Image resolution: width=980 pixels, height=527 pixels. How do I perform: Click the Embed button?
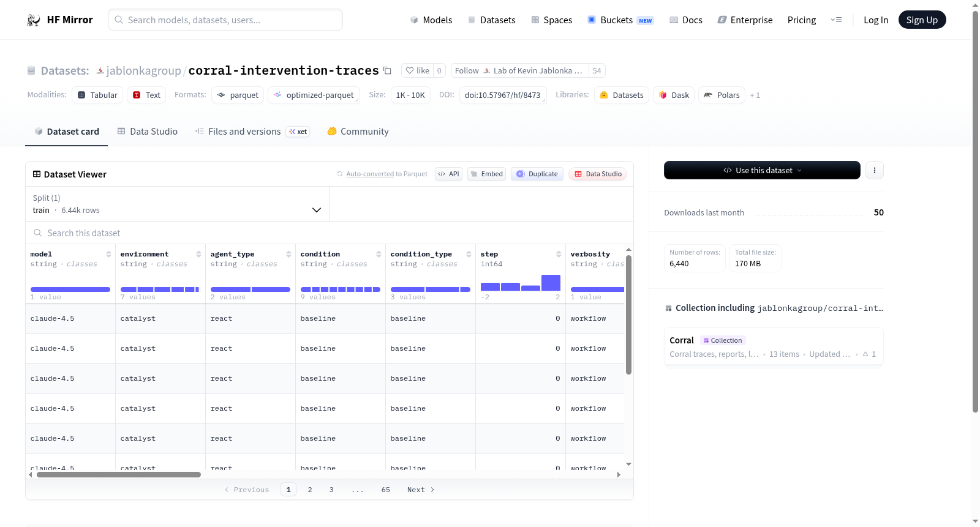pos(487,174)
